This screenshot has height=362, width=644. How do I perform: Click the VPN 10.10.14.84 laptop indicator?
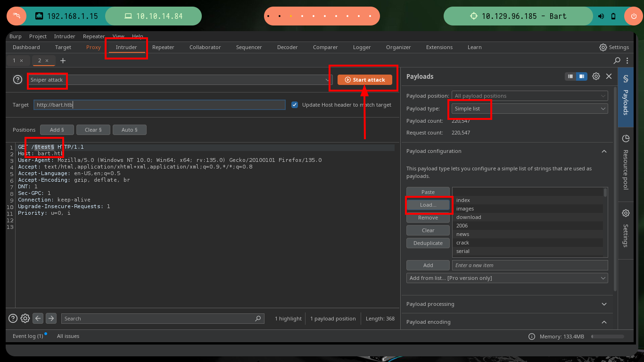point(153,16)
